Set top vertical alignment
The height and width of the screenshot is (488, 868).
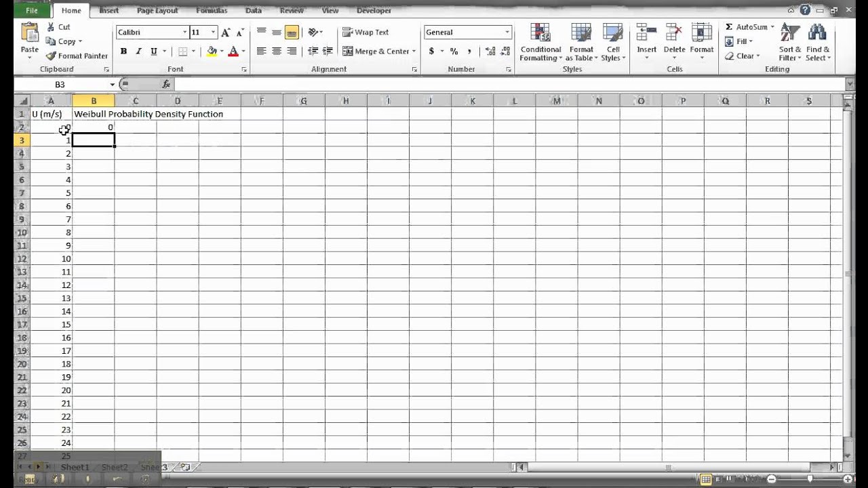(261, 33)
